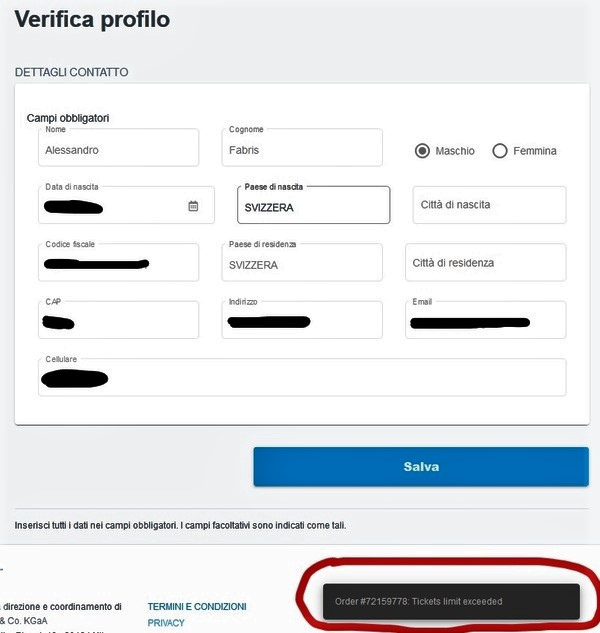Open the date of birth calendar icon
600x633 pixels.
[x=193, y=206]
